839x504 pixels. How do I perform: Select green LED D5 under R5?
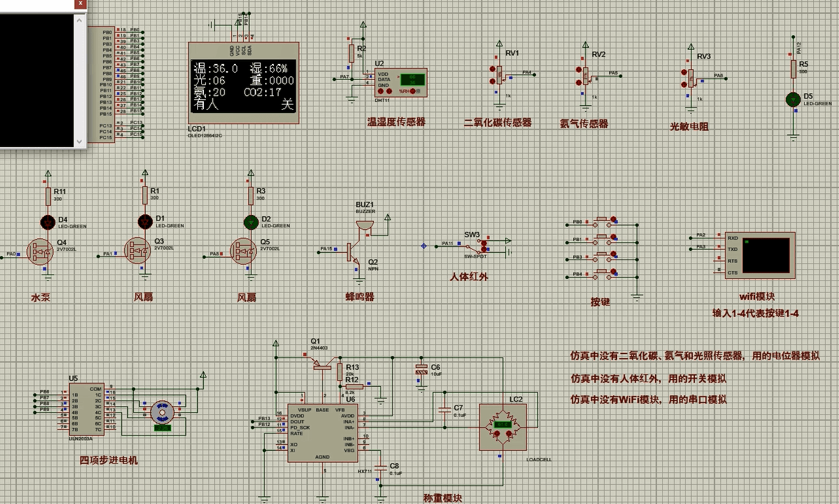[793, 99]
